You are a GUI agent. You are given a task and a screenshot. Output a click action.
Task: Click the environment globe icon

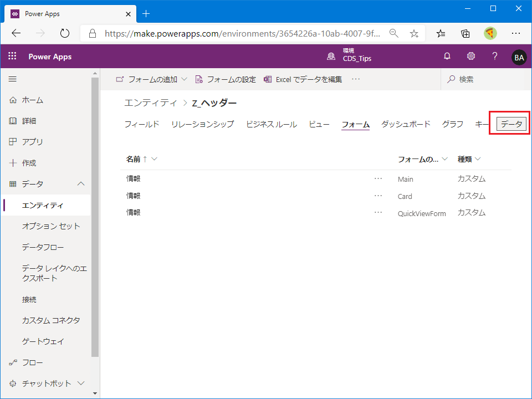331,57
